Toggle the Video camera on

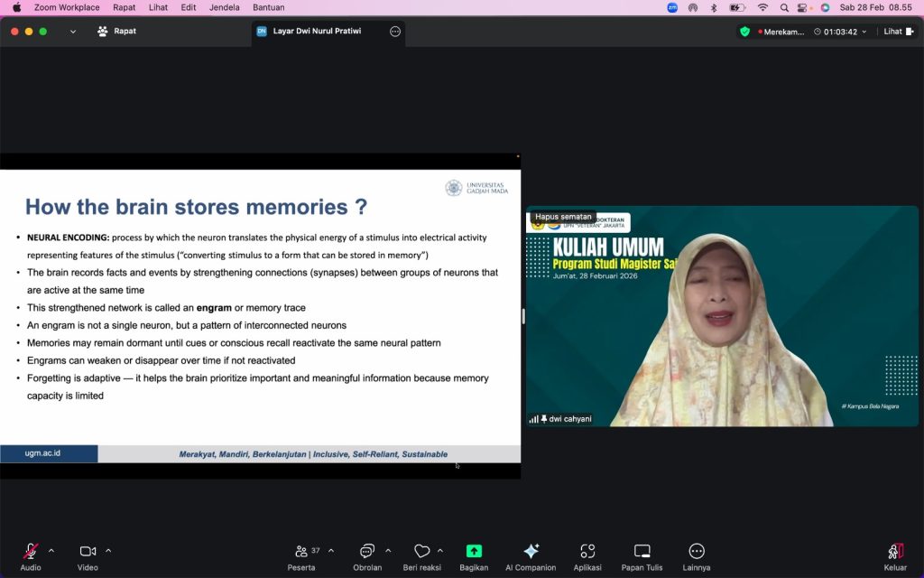tap(88, 552)
